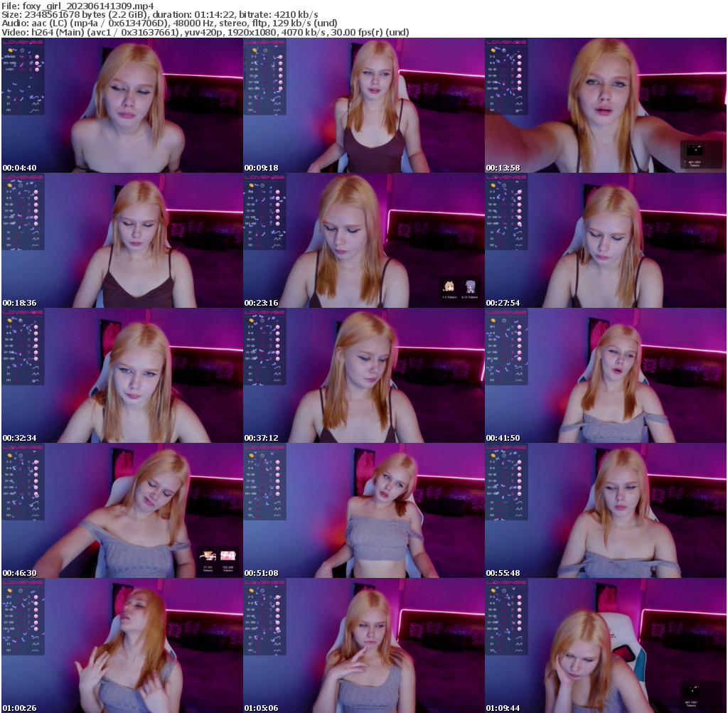The image size is (728, 713).
Task: Click the Lovense logo on the first thumbnail
Action: click(23, 42)
